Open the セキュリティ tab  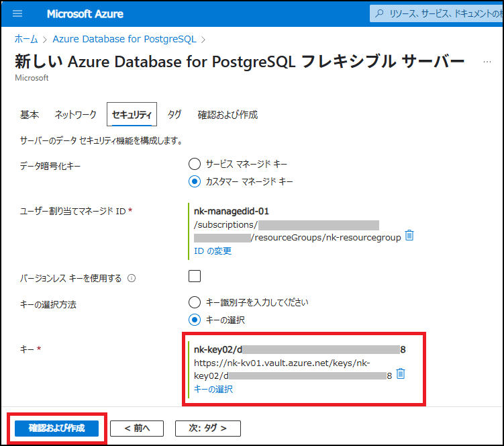pyautogui.click(x=132, y=114)
